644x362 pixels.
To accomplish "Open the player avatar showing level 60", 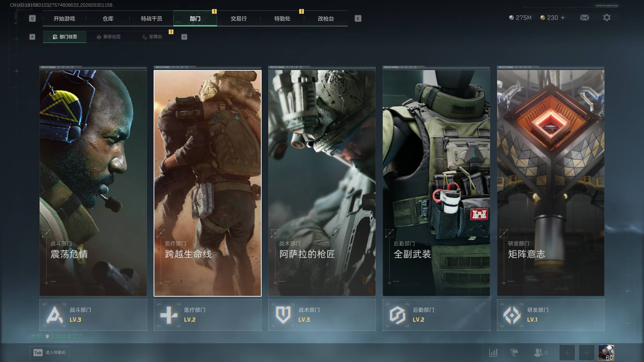I will click(606, 353).
